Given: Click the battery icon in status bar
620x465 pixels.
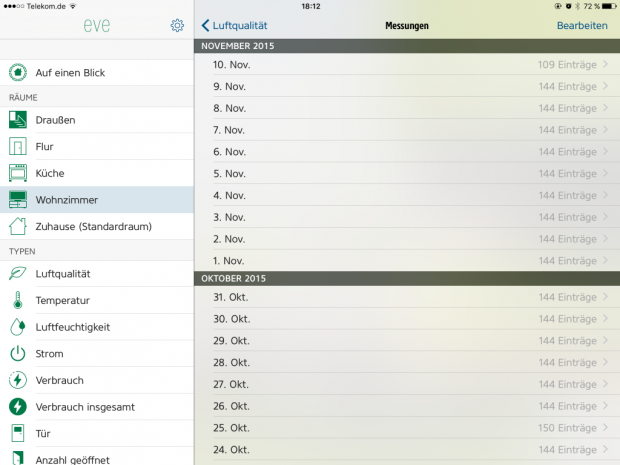Looking at the screenshot, I should pyautogui.click(x=609, y=6).
